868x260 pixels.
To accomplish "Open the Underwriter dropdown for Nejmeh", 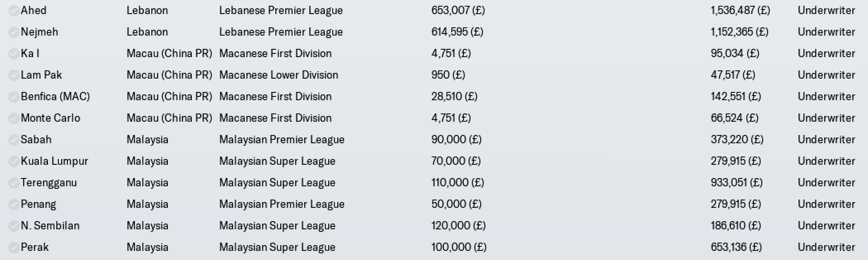I will [826, 32].
